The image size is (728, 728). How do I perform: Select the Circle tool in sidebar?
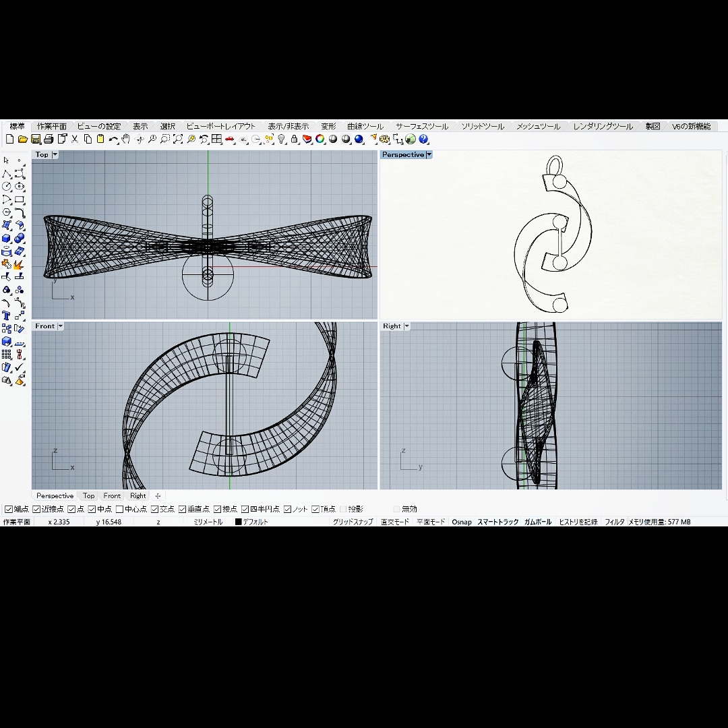click(x=6, y=187)
